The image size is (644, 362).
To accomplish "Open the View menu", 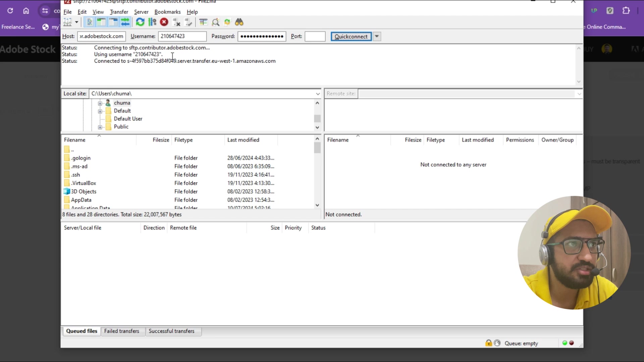I will point(98,12).
